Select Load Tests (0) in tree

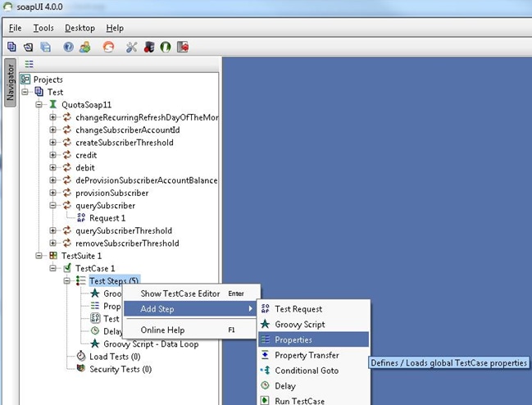pyautogui.click(x=115, y=356)
